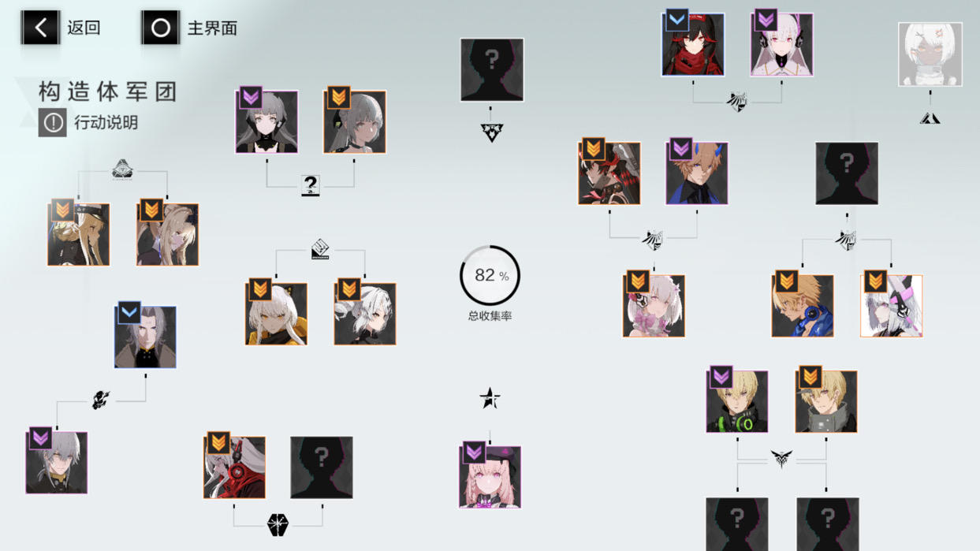Click the cross emblem between the red and locked portraits

[278, 525]
